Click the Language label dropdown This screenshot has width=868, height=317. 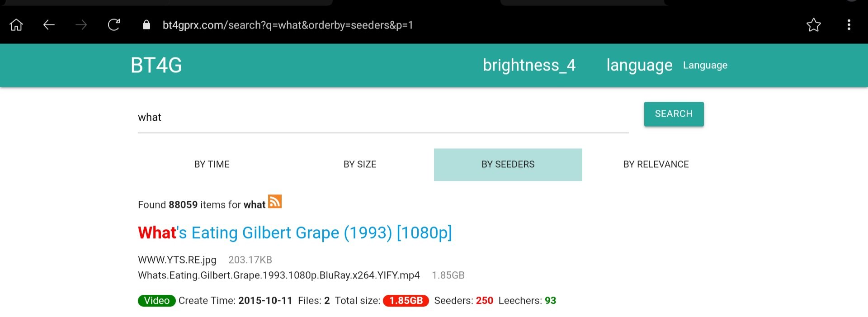[x=705, y=65]
